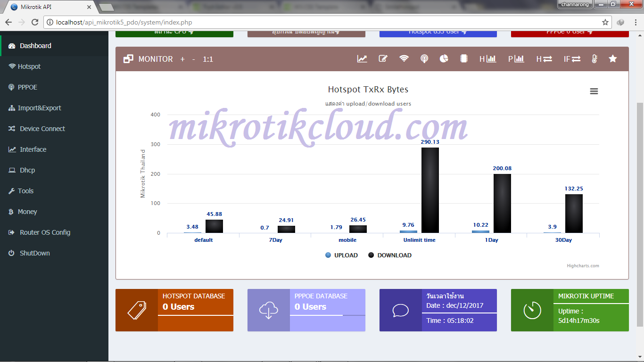Open the channarong profile button

[x=575, y=4]
